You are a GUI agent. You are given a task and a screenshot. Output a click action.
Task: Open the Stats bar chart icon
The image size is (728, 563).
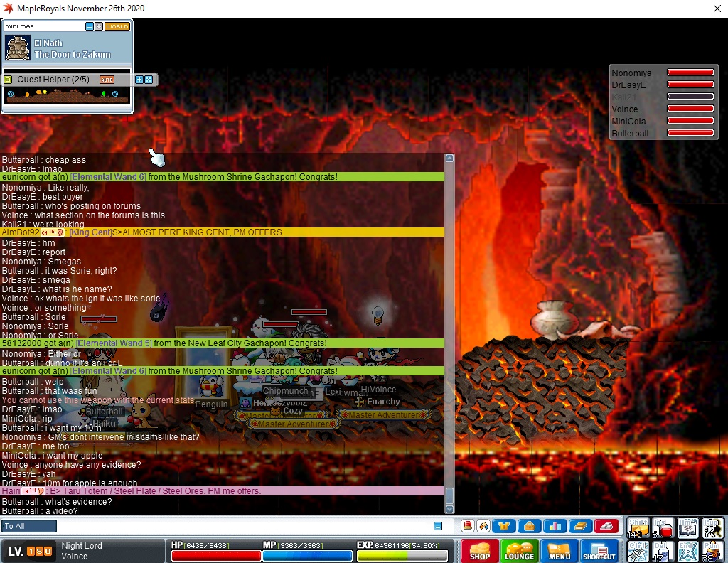[555, 526]
